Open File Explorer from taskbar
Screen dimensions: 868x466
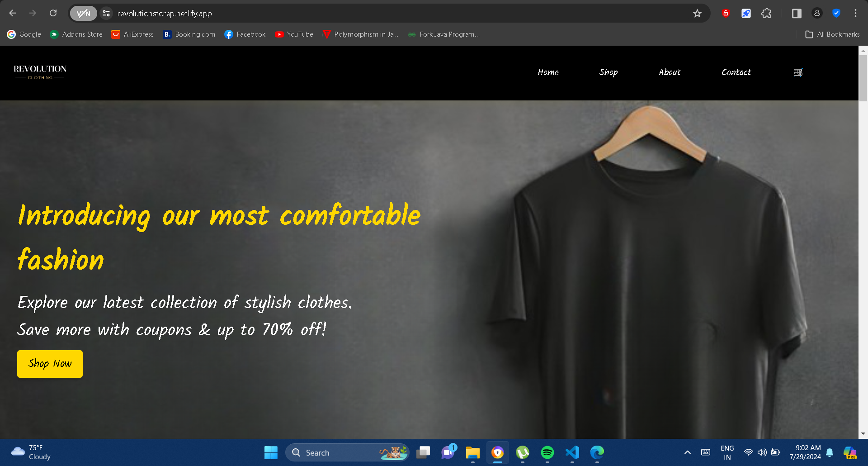tap(473, 452)
